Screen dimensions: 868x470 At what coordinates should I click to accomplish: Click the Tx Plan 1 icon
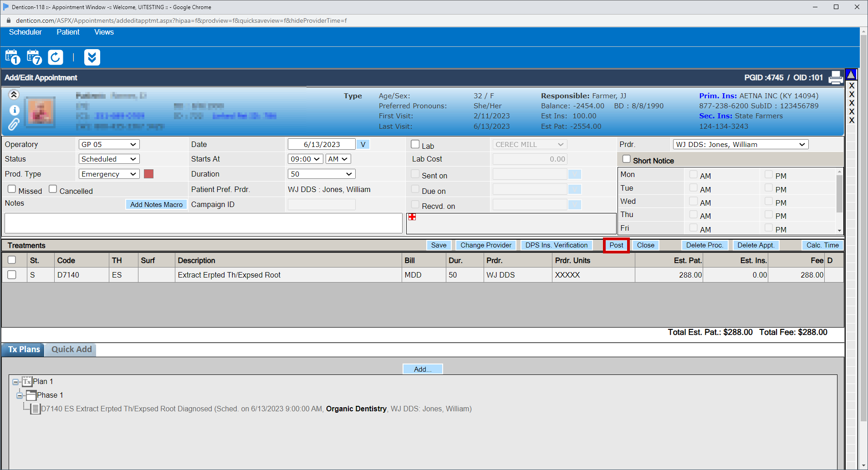pos(27,381)
